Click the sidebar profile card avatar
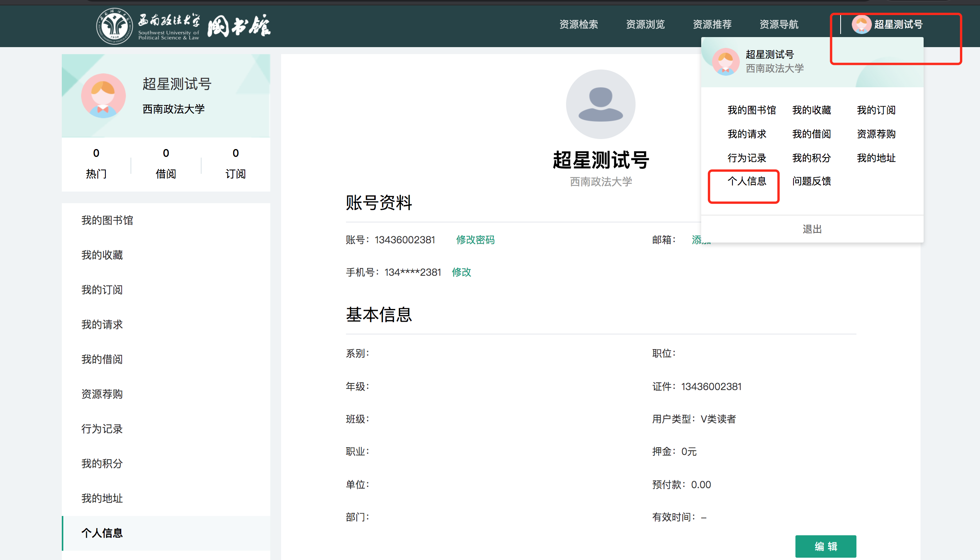Screen dimensions: 980x560 (103, 96)
